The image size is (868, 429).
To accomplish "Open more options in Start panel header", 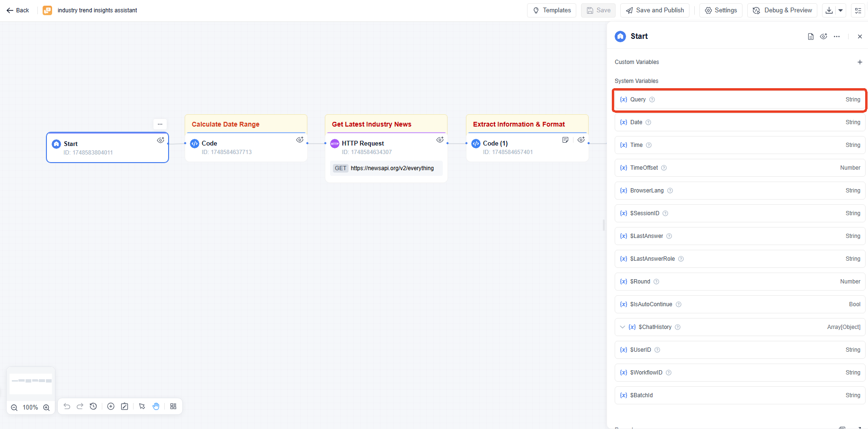I will 837,37.
